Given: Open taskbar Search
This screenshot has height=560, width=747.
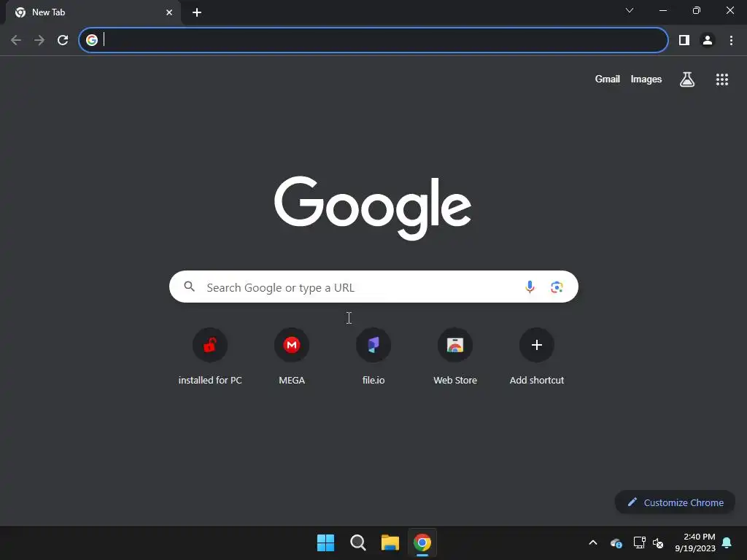Looking at the screenshot, I should pyautogui.click(x=357, y=542).
